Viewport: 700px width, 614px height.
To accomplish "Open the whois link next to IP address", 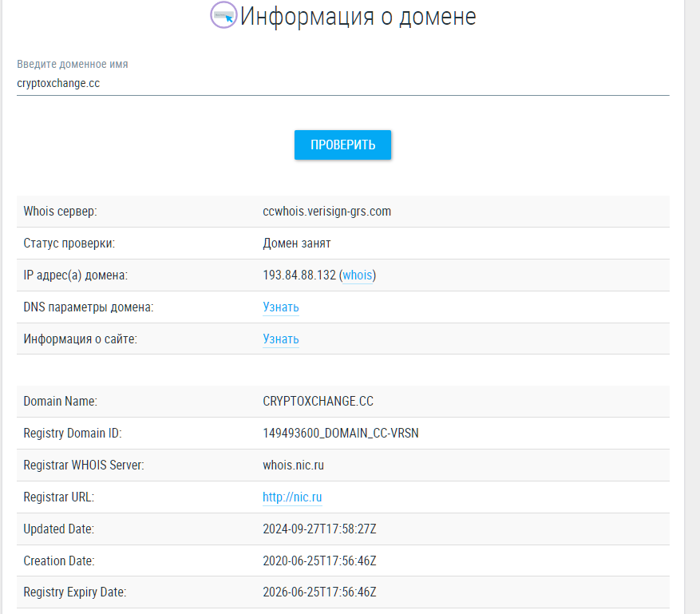I will coord(357,275).
